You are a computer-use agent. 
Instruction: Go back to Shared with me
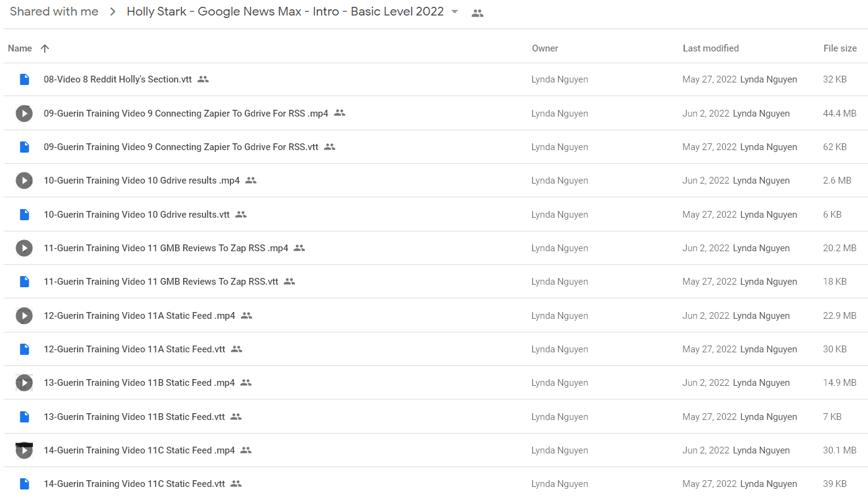54,12
